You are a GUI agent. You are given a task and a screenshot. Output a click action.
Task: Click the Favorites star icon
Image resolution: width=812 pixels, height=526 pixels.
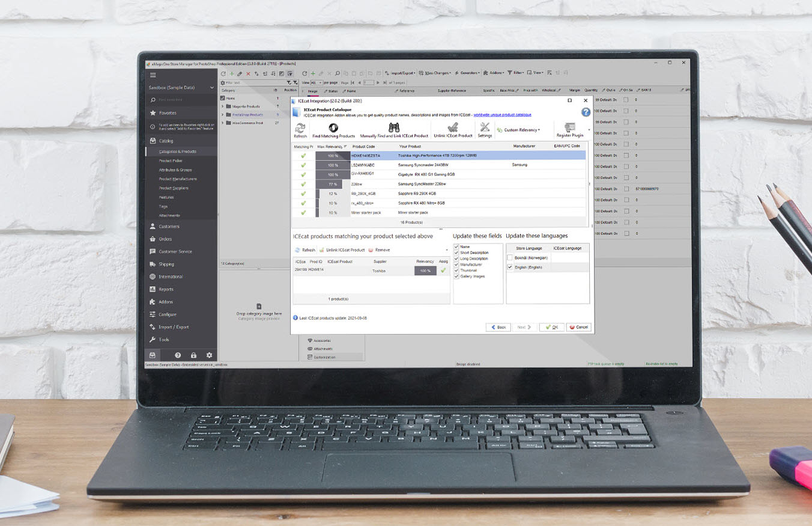[x=153, y=113]
